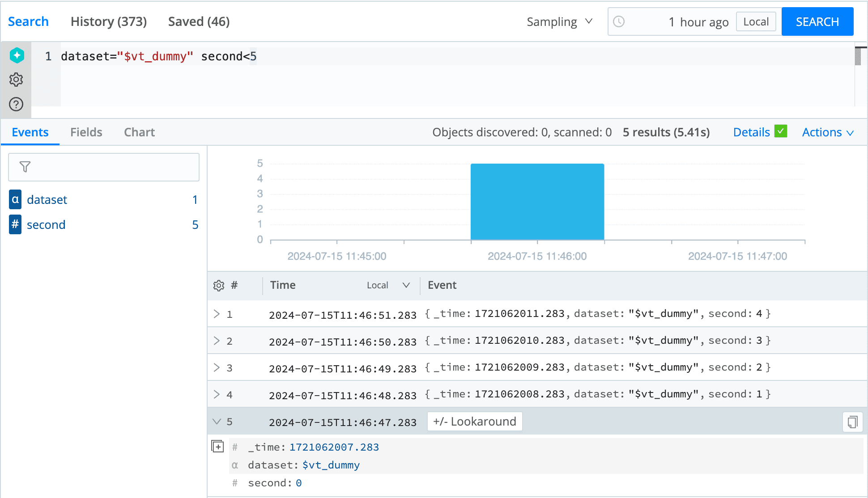Screen dimensions: 868x498
Task: Open the events table settings gear
Action: coord(219,286)
